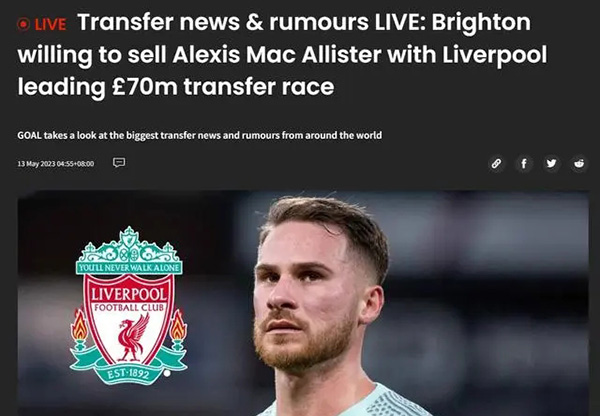The width and height of the screenshot is (600, 416).
Task: Click GOAL in the article subheading
Action: 29,135
